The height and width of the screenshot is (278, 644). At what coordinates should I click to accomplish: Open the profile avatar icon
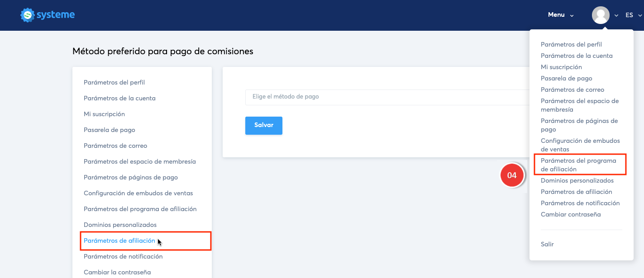[601, 15]
